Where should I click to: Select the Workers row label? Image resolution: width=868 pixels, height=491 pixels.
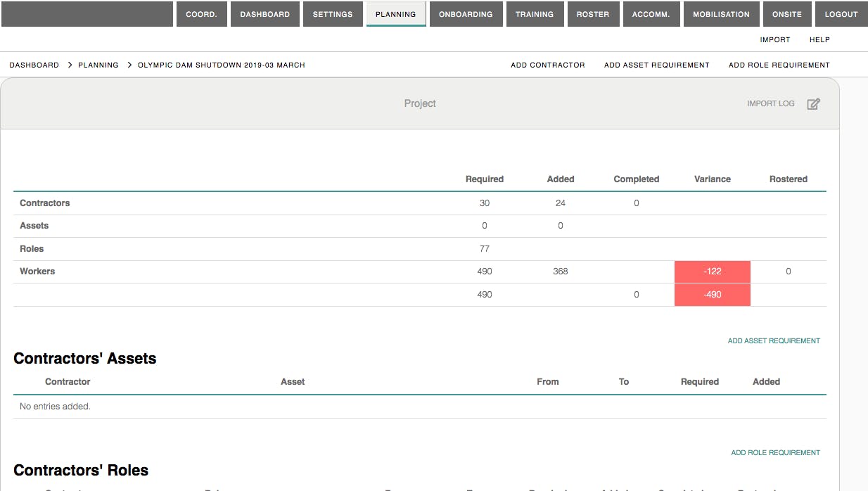coord(37,271)
